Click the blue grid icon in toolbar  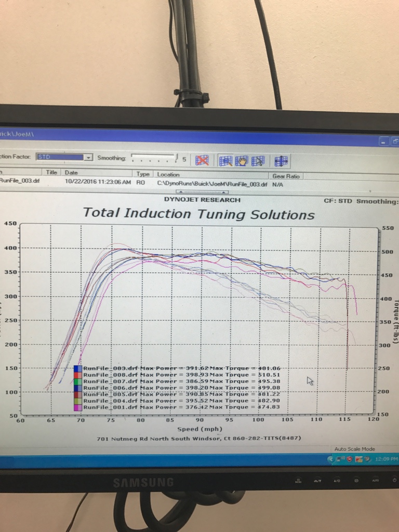(281, 161)
